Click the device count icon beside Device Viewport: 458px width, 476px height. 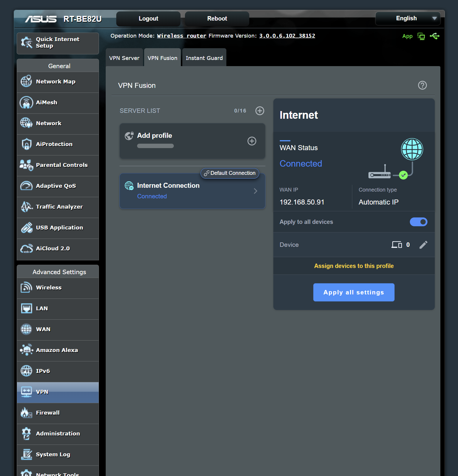[x=397, y=245]
